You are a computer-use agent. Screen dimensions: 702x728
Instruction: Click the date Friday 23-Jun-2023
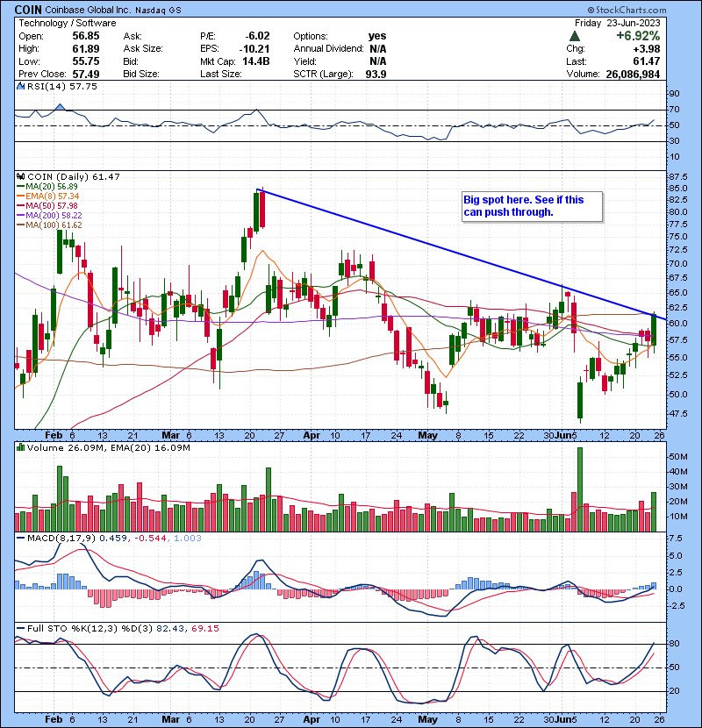(x=617, y=23)
